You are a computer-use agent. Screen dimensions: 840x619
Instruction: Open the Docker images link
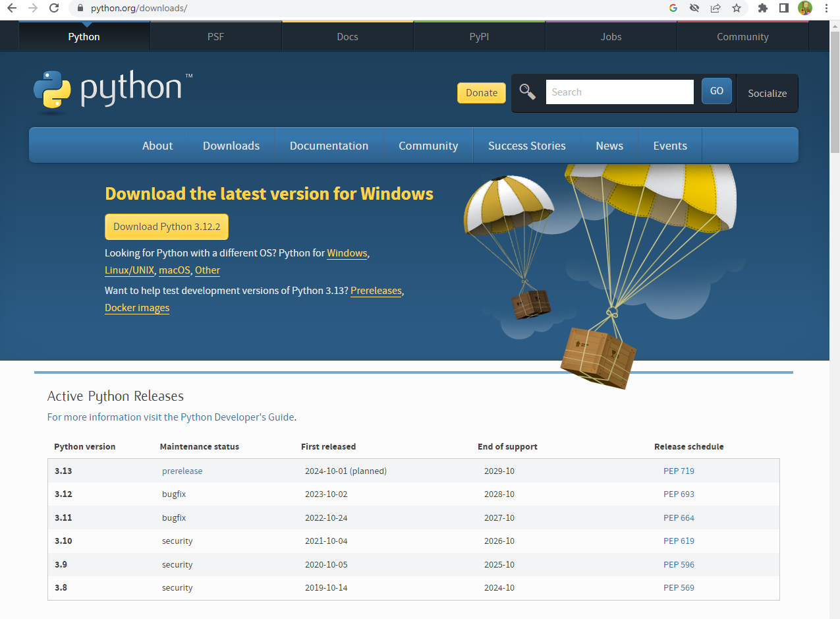coord(137,308)
